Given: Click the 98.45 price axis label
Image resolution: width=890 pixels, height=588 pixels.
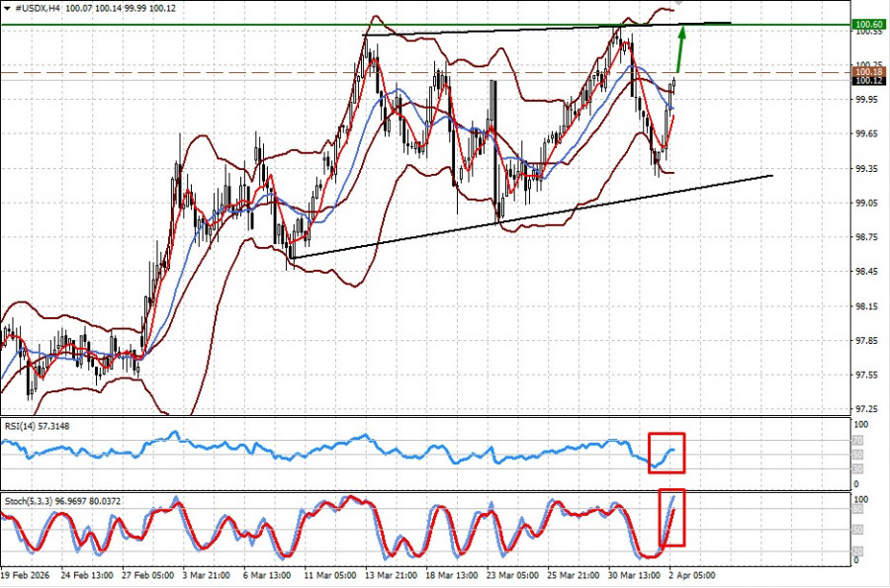Looking at the screenshot, I should coord(867,272).
